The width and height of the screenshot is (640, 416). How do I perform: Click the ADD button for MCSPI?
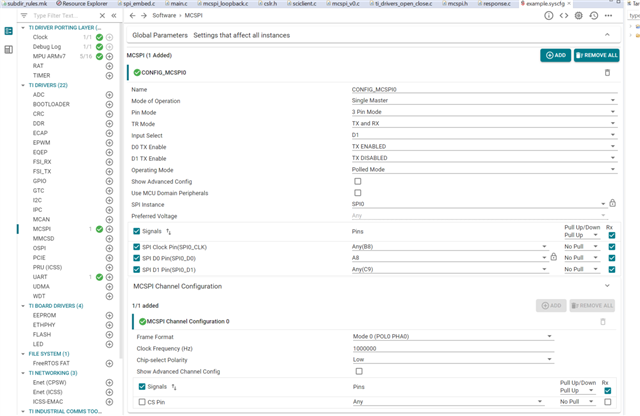(555, 55)
